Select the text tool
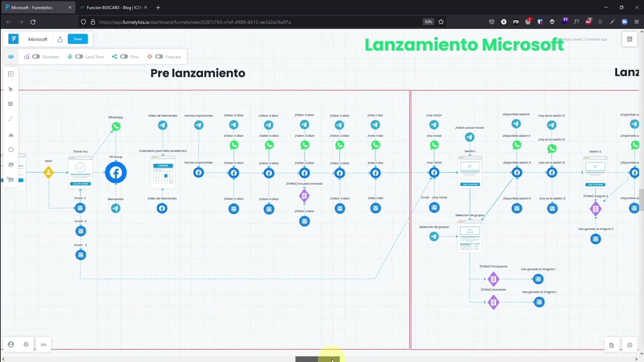This screenshot has width=644, height=362. 11,104
